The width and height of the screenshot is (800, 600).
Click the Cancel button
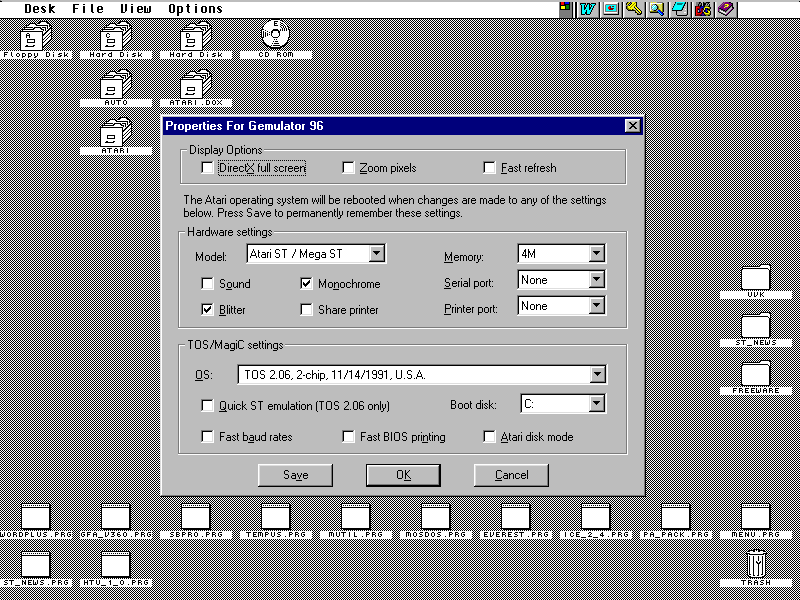511,475
